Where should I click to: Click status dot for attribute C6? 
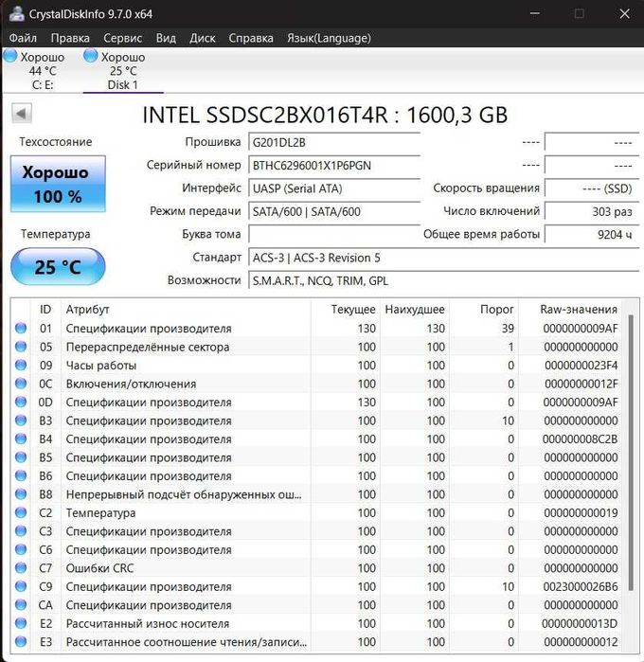(21, 549)
